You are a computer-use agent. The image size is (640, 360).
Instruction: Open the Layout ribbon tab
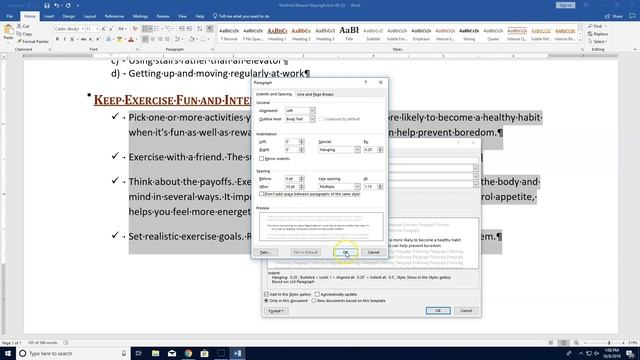90,16
